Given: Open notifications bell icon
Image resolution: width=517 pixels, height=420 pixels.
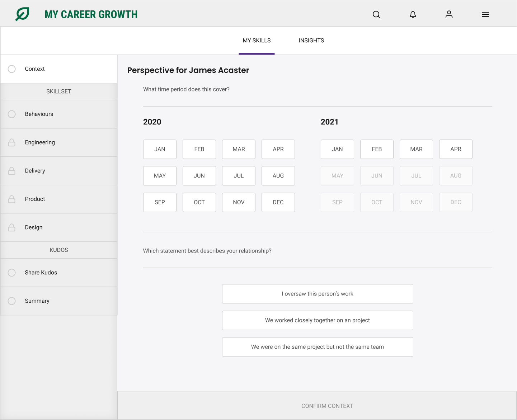Looking at the screenshot, I should coord(413,14).
